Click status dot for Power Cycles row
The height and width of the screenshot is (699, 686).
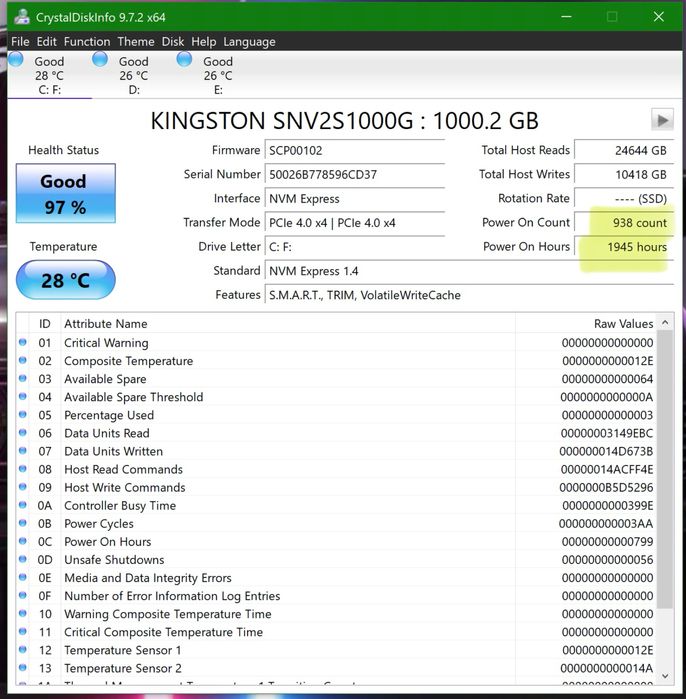click(23, 523)
